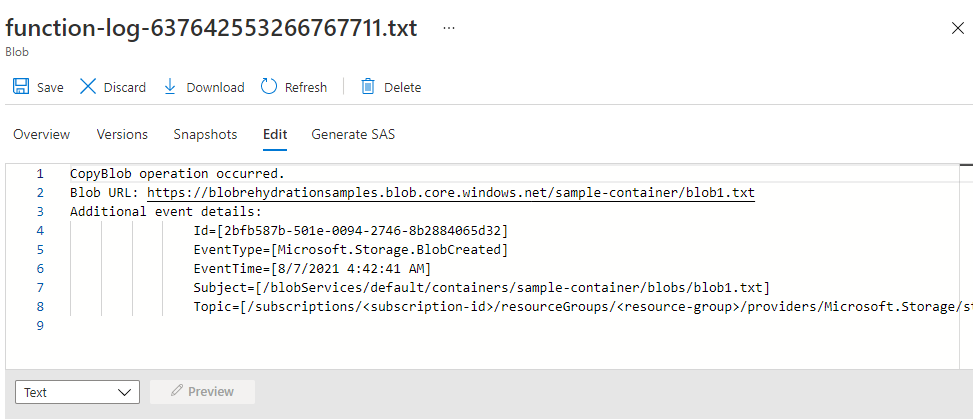The image size is (973, 420).
Task: Click the EventType line in the editor
Action: pyautogui.click(x=350, y=250)
